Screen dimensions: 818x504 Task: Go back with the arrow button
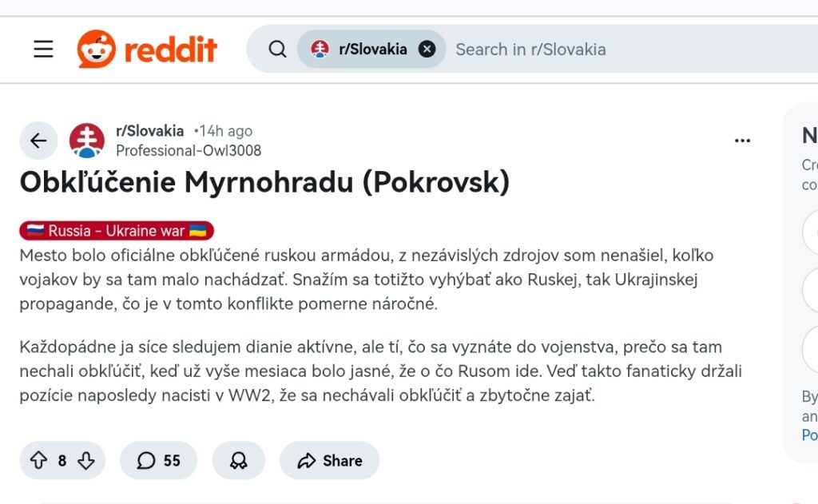(x=38, y=141)
